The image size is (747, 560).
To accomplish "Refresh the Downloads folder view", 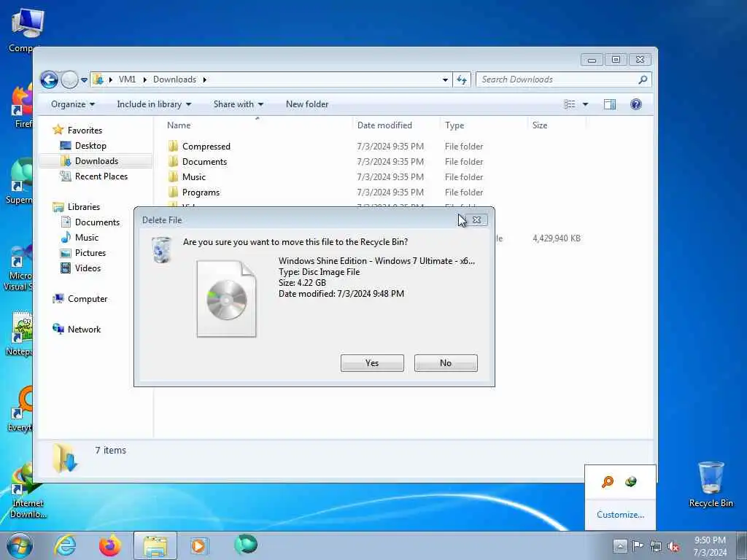I will pyautogui.click(x=462, y=79).
